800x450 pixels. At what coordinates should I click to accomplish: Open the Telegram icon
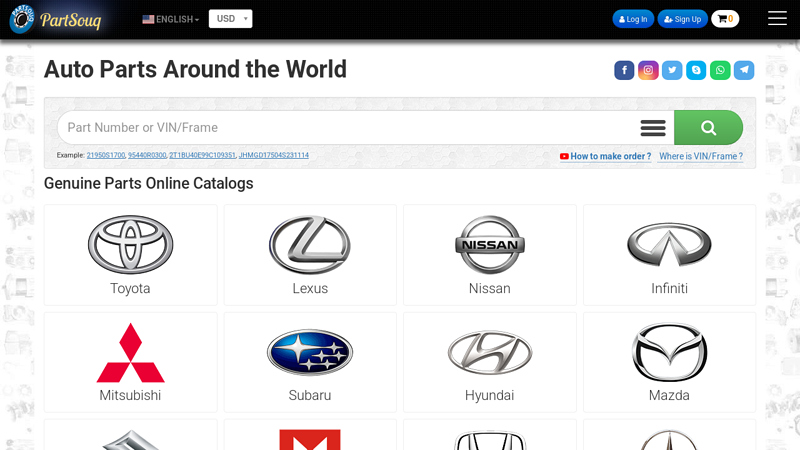click(744, 70)
